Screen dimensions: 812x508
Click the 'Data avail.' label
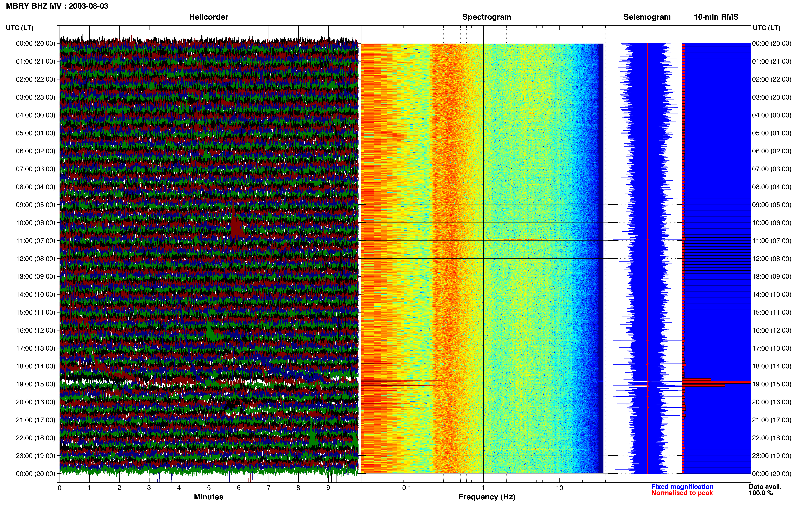click(x=765, y=486)
